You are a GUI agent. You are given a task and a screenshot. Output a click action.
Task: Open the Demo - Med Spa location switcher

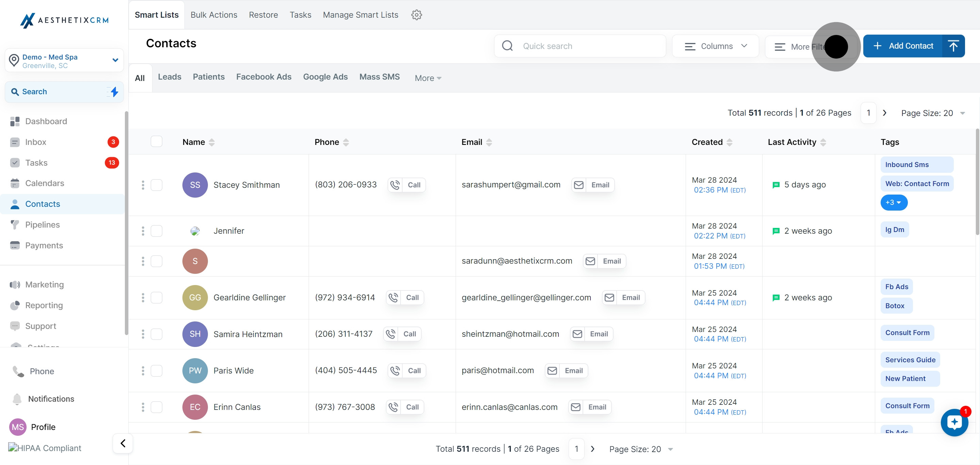[64, 61]
